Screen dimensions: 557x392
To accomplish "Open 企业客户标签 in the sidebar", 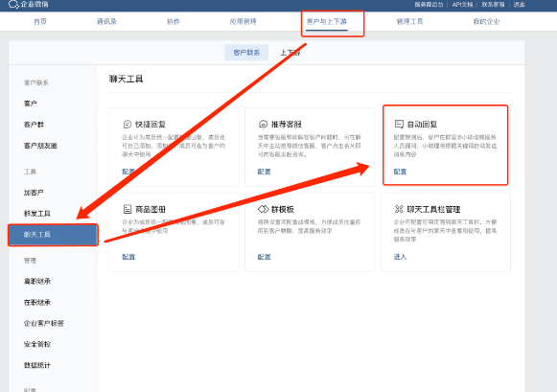I will click(x=44, y=323).
